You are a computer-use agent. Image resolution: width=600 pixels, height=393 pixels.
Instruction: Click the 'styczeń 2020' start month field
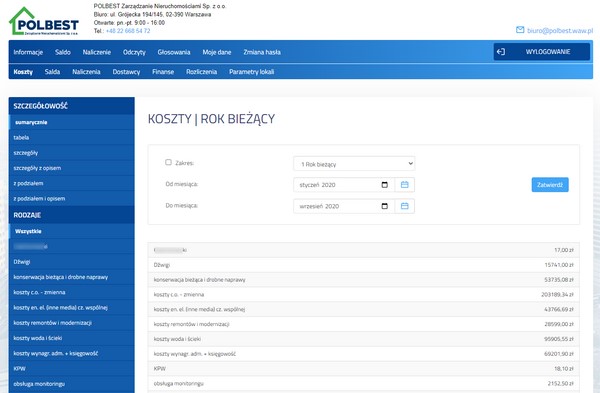point(344,185)
